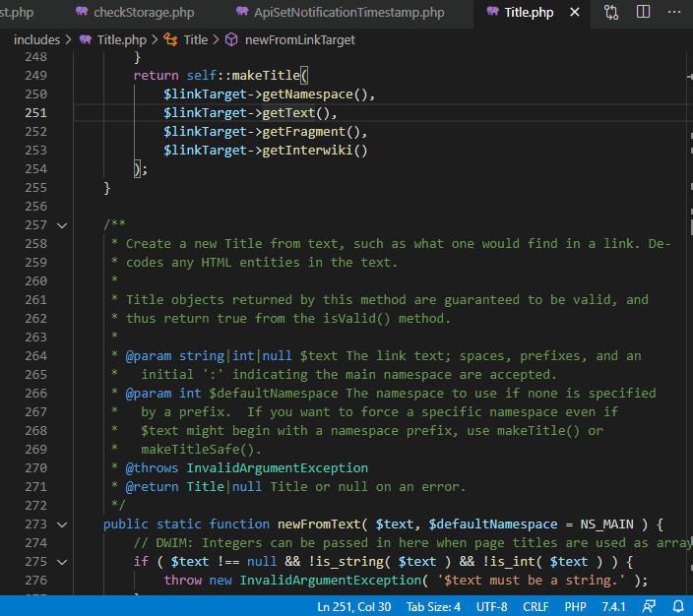
Task: Click 'getFragment' on line 252
Action: (304, 132)
